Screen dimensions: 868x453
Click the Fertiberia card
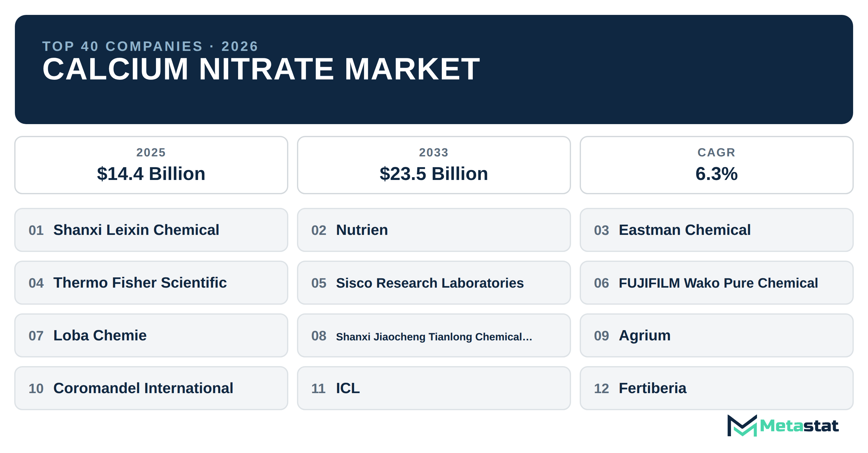coord(716,388)
